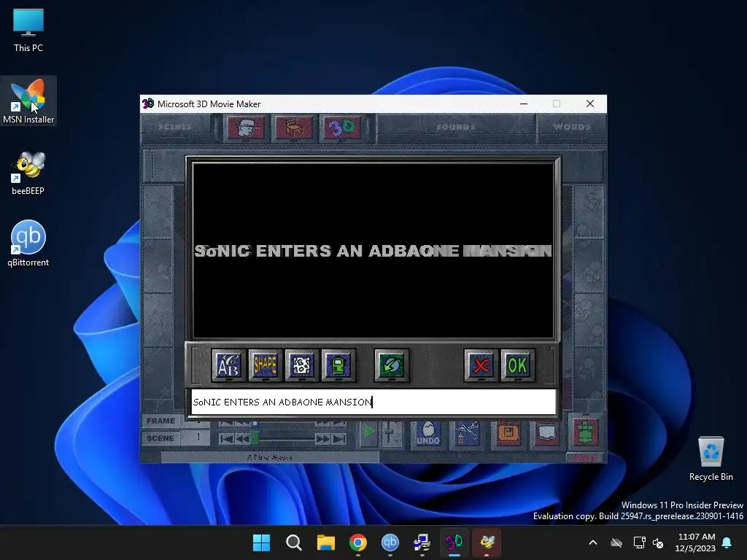This screenshot has height=560, width=747.
Task: Open File Explorer from taskbar
Action: (326, 542)
